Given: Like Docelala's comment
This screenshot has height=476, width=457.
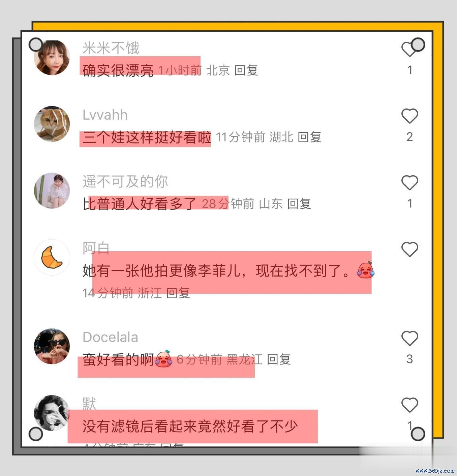Looking at the screenshot, I should click(x=409, y=338).
